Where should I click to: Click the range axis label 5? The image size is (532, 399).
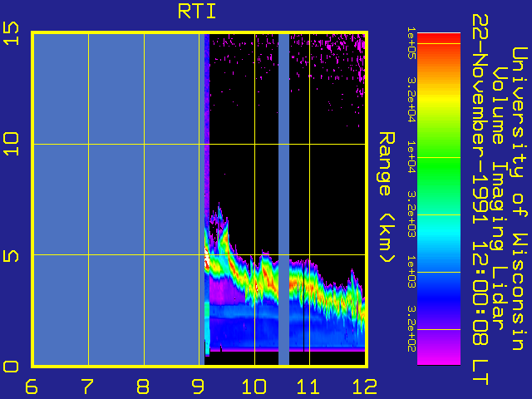click(11, 256)
